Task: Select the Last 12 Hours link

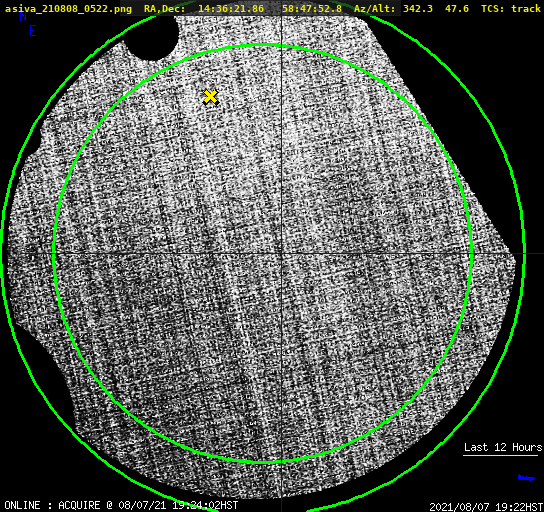Action: [503, 447]
